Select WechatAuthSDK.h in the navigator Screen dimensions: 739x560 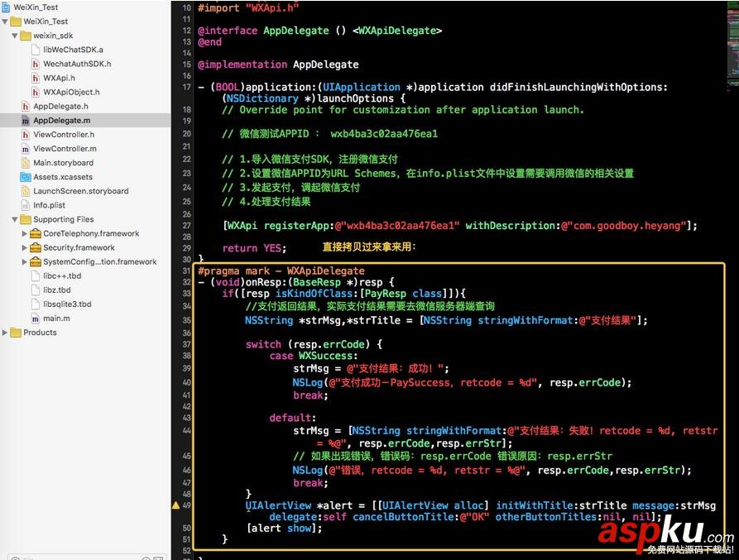tap(77, 64)
